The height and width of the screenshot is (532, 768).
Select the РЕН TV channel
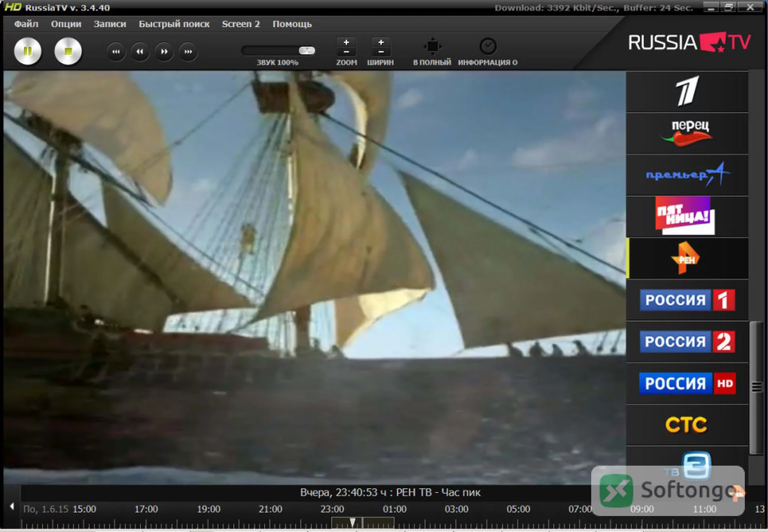click(x=687, y=258)
